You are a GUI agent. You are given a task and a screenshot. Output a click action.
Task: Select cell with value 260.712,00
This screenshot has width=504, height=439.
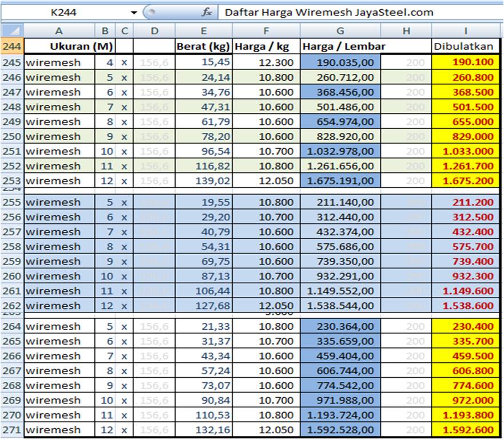tap(340, 77)
